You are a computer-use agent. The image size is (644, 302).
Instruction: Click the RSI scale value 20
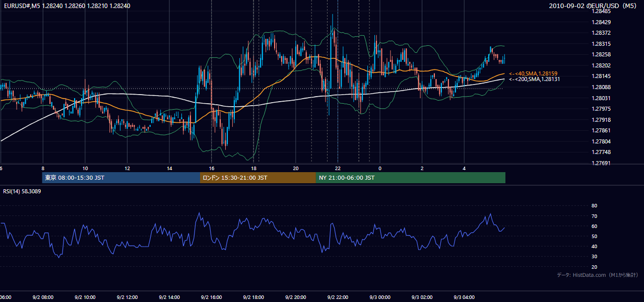point(594,267)
